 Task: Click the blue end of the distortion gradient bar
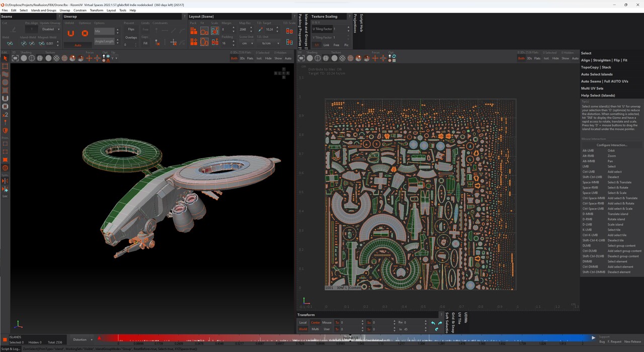pos(586,338)
